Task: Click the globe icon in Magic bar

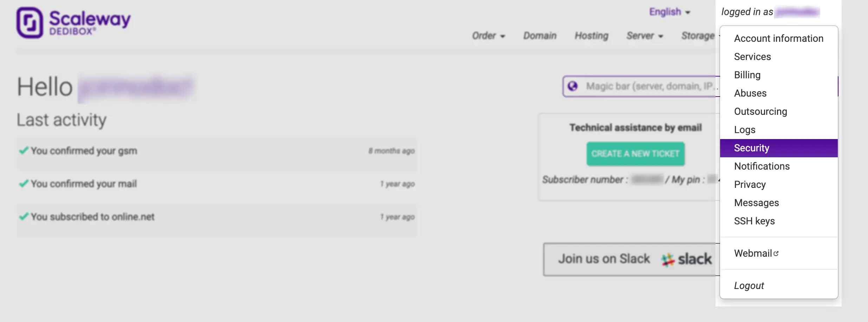Action: tap(573, 86)
